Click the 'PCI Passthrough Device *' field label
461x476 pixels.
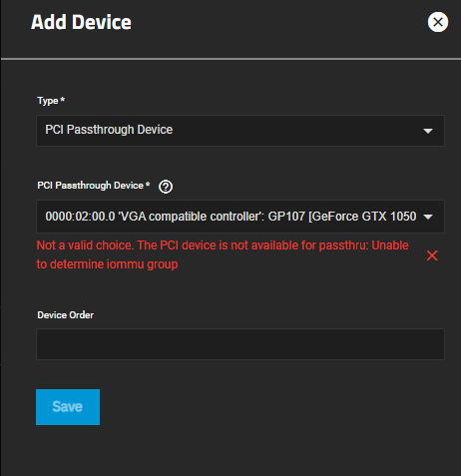(x=94, y=186)
